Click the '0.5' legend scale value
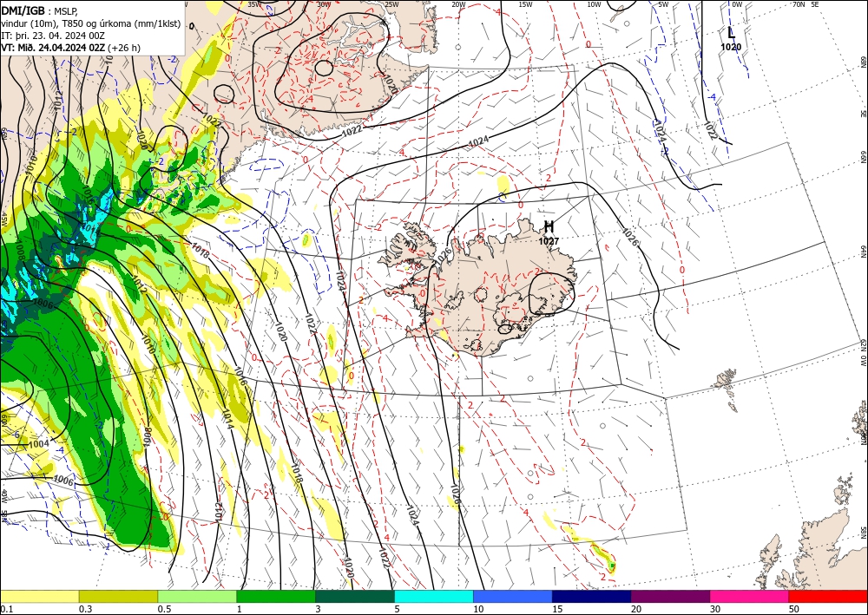The width and height of the screenshot is (868, 615). click(x=164, y=609)
